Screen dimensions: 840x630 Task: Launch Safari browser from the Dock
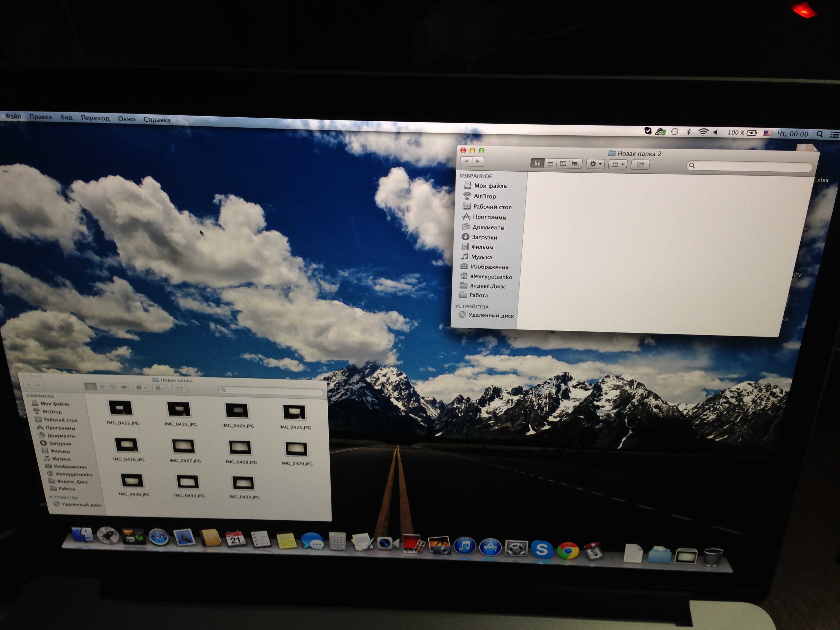tap(159, 537)
